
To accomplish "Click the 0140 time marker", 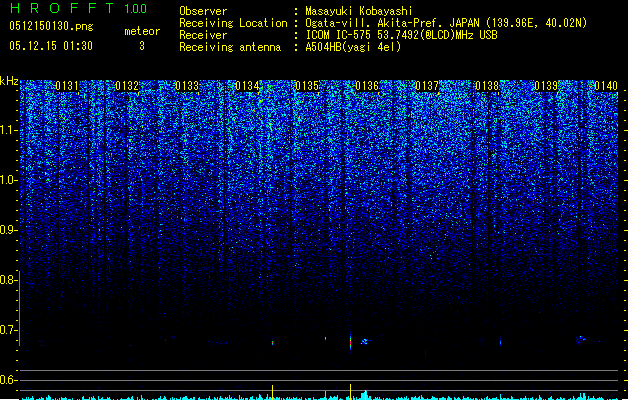I will coord(606,86).
